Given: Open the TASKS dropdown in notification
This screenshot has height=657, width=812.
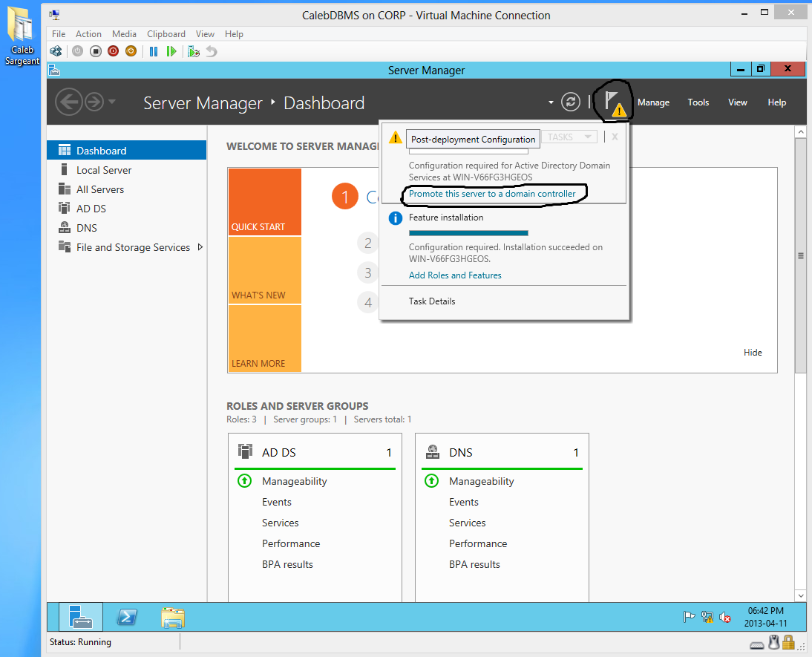Looking at the screenshot, I should [569, 137].
